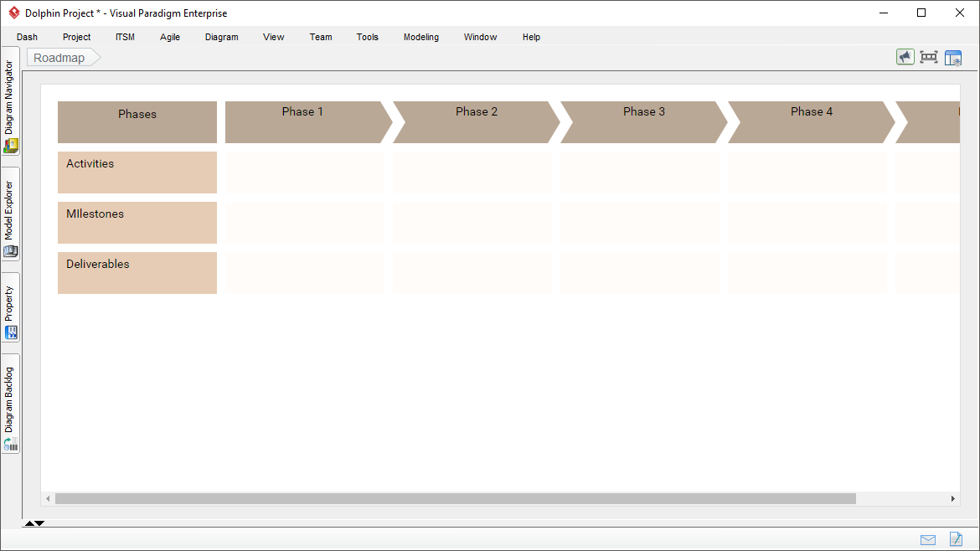Screen dimensions: 980x551
Task: Select the Phase 2 chevron
Action: click(x=477, y=122)
